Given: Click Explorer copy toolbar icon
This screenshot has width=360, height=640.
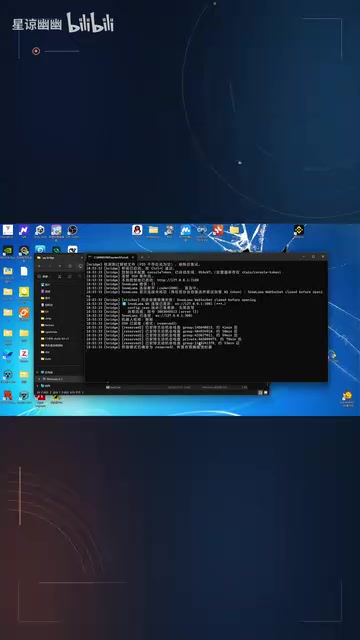Looking at the screenshot, I should click(x=70, y=276).
